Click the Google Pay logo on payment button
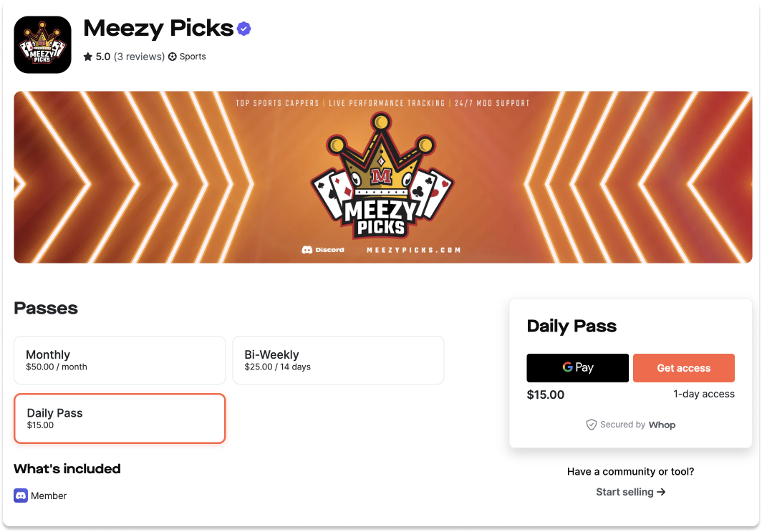The height and width of the screenshot is (532, 762). (577, 367)
